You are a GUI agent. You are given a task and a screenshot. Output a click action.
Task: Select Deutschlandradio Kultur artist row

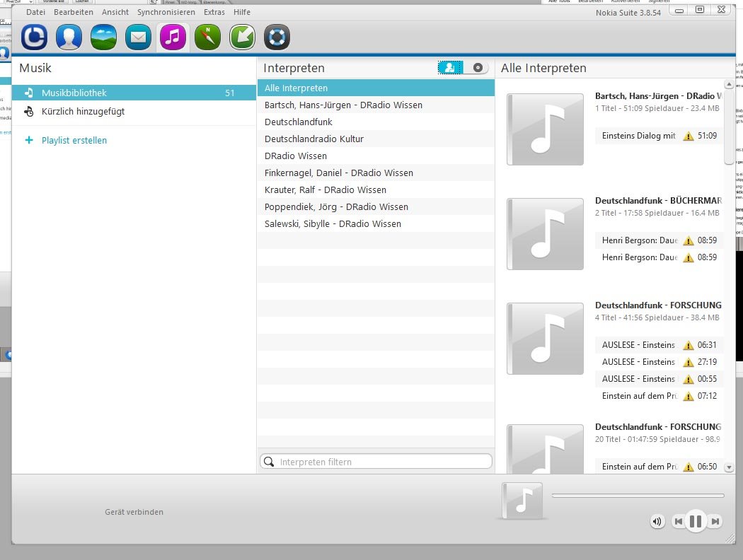(x=376, y=139)
